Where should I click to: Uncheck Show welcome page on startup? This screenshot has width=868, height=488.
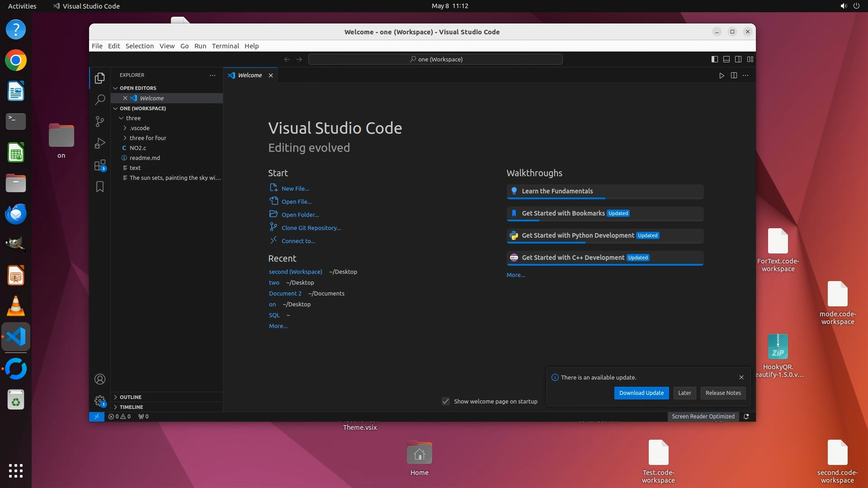(x=446, y=401)
